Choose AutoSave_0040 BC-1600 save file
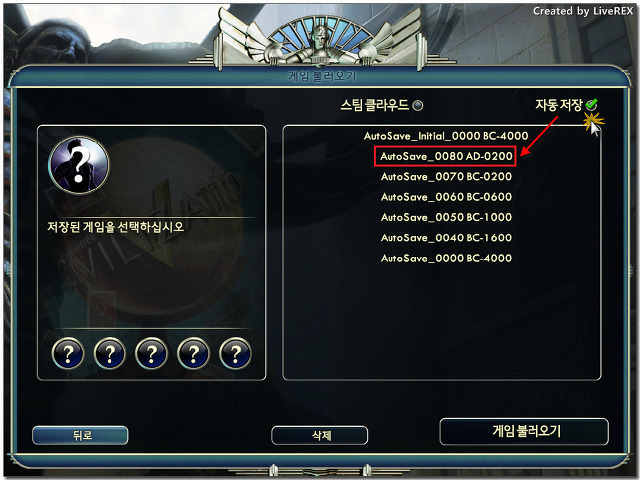640x480 pixels. coord(446,238)
